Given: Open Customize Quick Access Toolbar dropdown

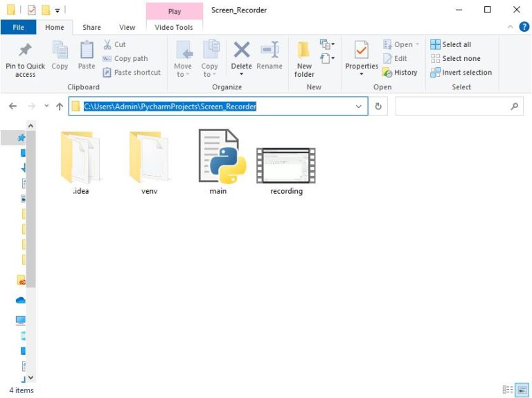Looking at the screenshot, I should point(57,10).
